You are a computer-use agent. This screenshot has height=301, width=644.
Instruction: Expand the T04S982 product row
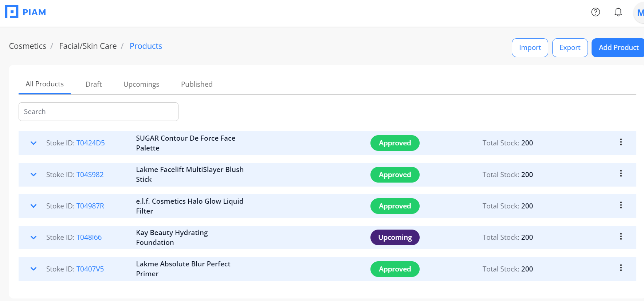pos(34,175)
